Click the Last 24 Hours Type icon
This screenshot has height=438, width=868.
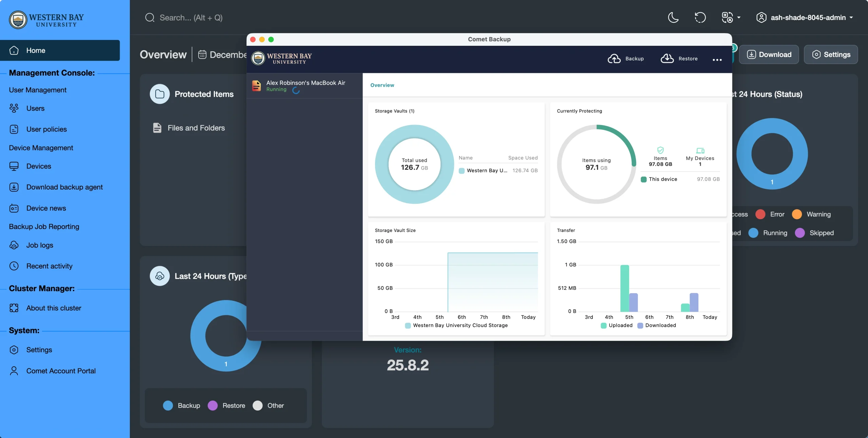[160, 276]
